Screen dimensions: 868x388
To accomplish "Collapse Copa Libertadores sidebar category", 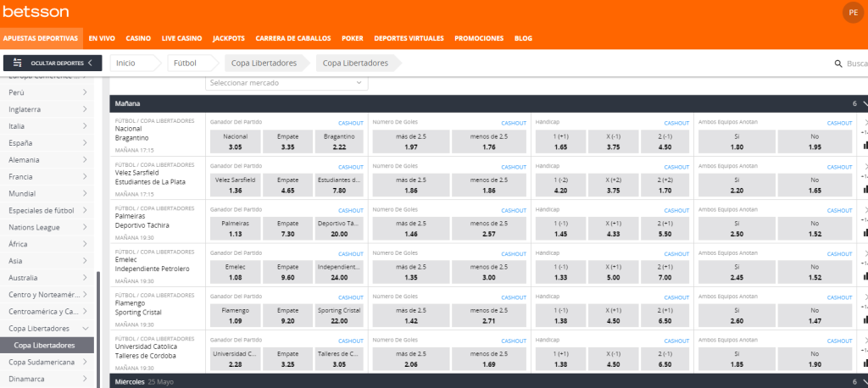I will tap(85, 328).
